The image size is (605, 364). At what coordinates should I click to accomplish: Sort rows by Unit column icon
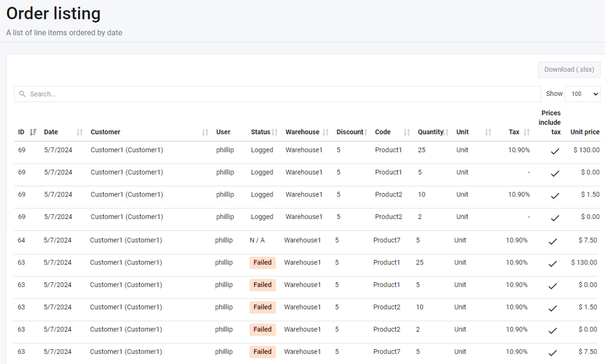point(488,132)
